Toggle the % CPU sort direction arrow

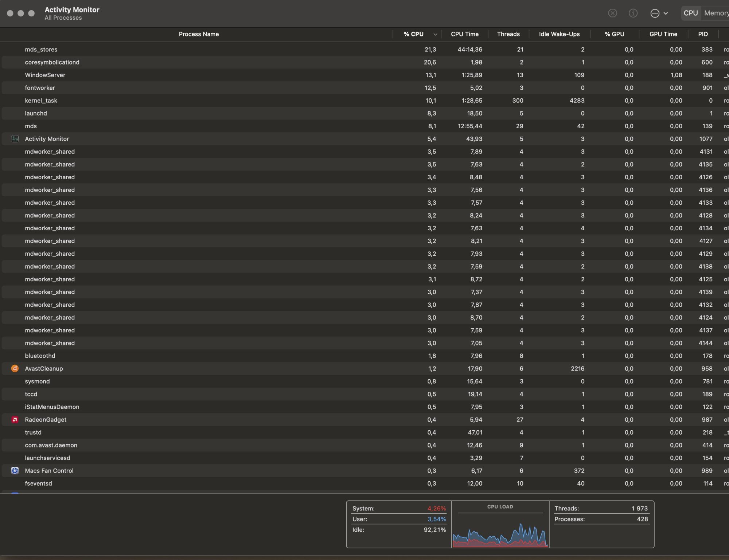coord(435,34)
